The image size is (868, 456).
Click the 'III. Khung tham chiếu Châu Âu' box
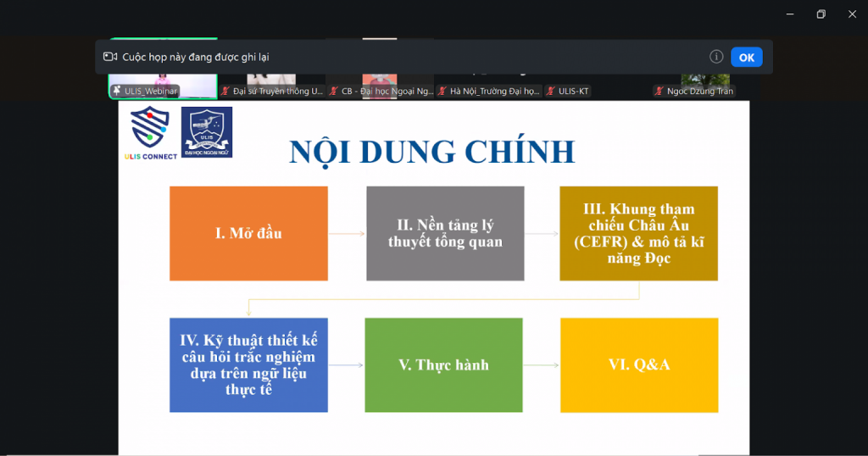638,233
